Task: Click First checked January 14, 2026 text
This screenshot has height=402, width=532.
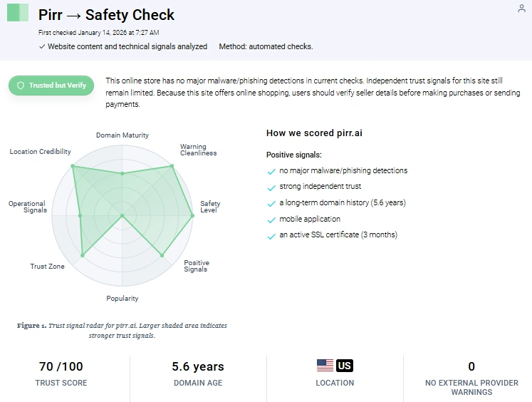Action: coord(99,33)
